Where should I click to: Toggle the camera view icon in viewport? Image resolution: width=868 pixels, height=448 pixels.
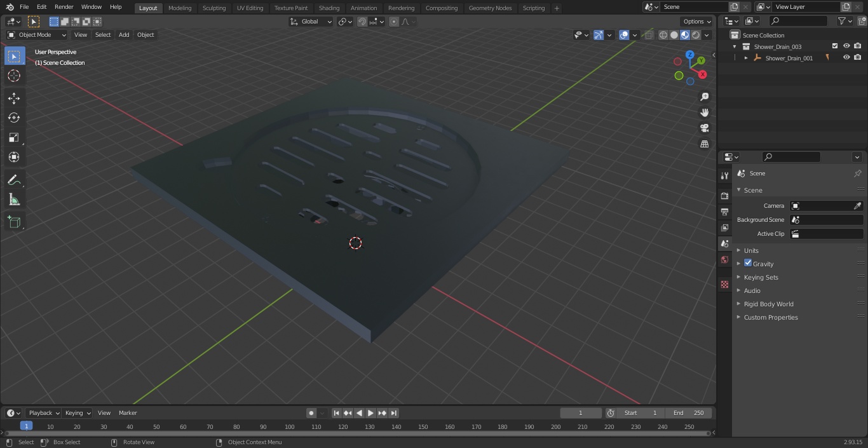704,128
